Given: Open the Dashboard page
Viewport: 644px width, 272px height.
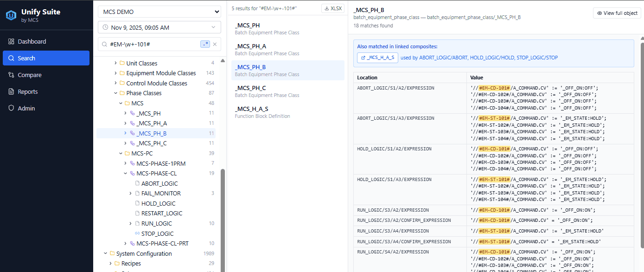Looking at the screenshot, I should tap(46, 41).
